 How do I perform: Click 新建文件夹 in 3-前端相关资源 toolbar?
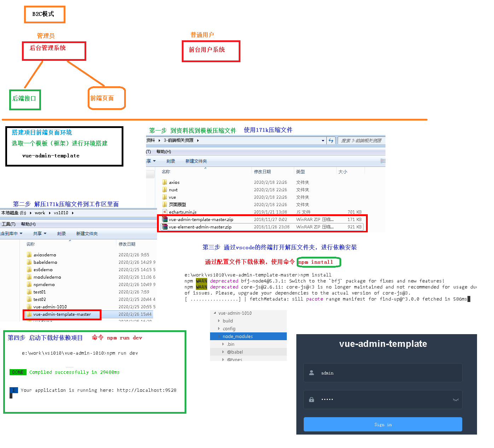coord(196,161)
